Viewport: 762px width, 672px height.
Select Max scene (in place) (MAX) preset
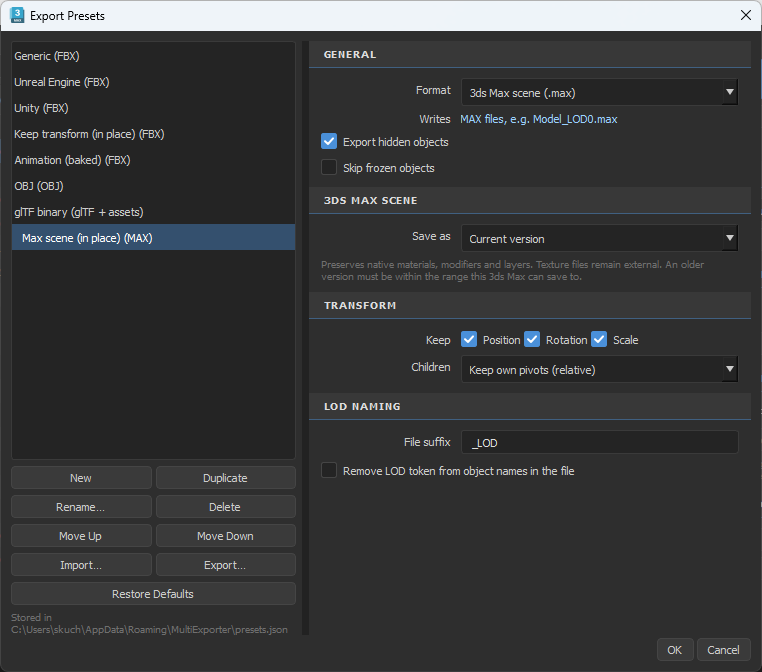coord(153,238)
